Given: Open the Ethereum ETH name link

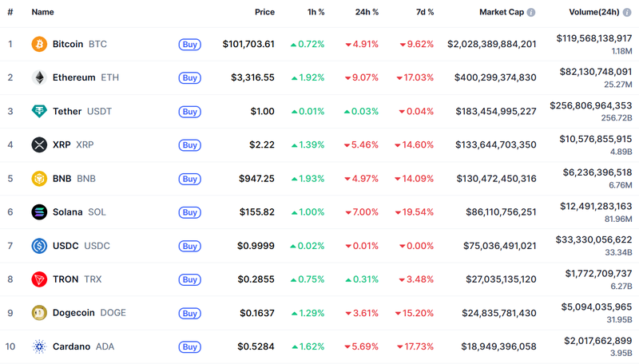Looking at the screenshot, I should click(85, 77).
